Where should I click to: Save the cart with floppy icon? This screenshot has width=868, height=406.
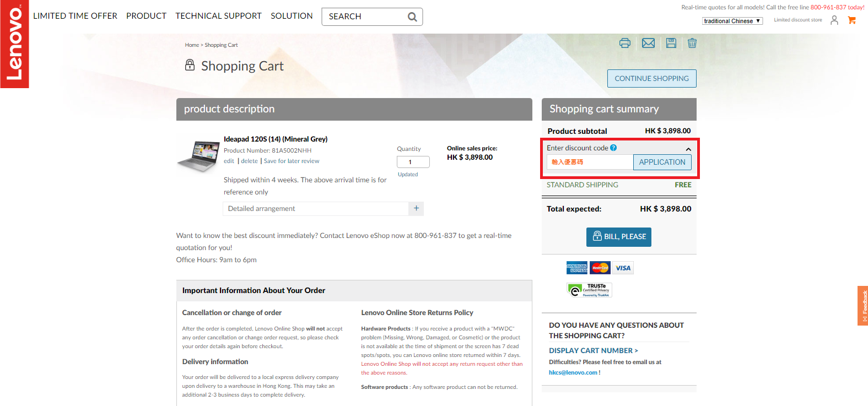pyautogui.click(x=671, y=43)
